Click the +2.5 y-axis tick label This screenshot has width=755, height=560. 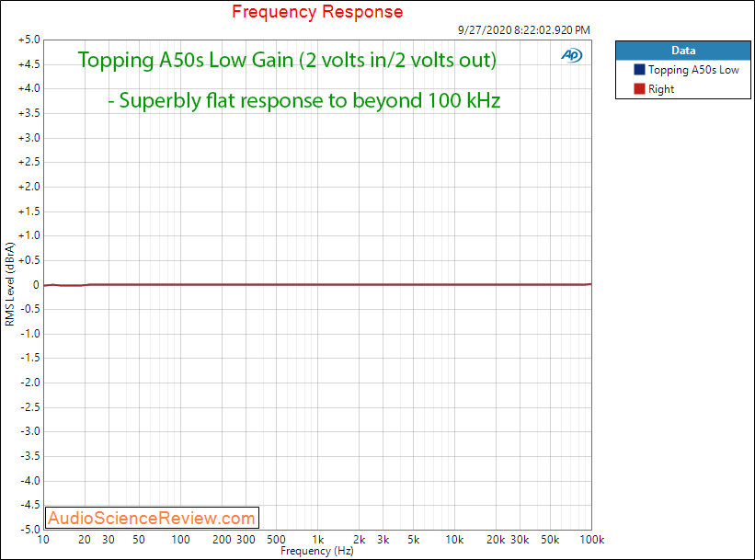tap(29, 162)
